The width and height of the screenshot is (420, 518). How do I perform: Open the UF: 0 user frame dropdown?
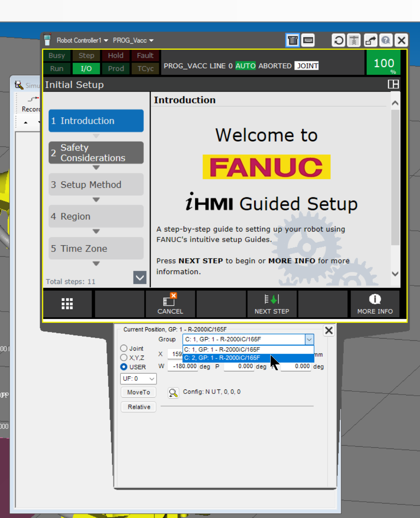pos(138,379)
